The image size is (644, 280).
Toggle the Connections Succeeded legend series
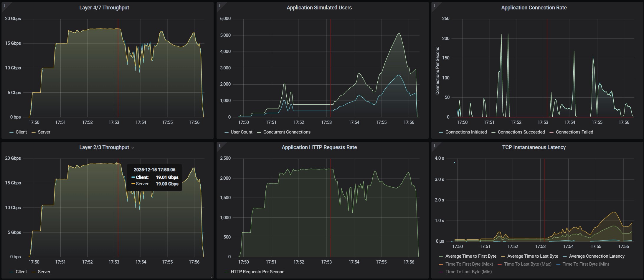(521, 132)
